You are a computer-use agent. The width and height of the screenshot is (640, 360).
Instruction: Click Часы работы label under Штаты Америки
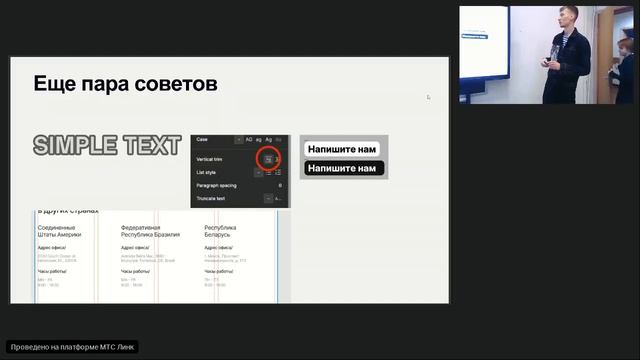52,271
